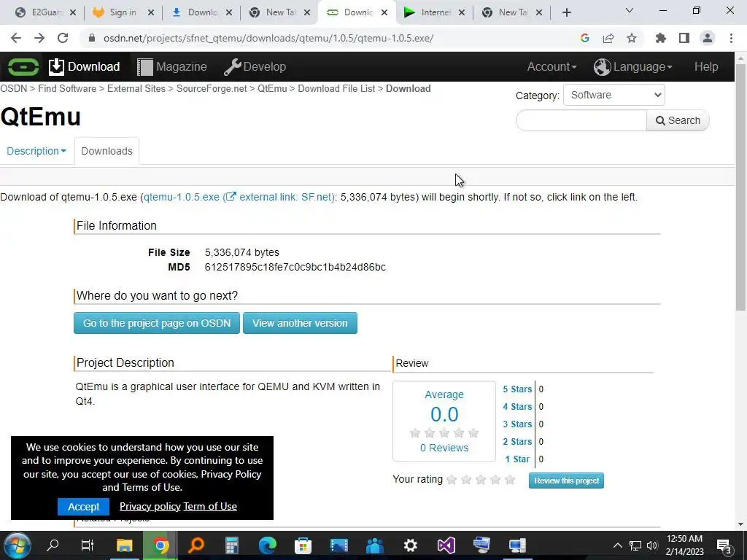
Task: Accept the cookies notice
Action: [x=83, y=507]
